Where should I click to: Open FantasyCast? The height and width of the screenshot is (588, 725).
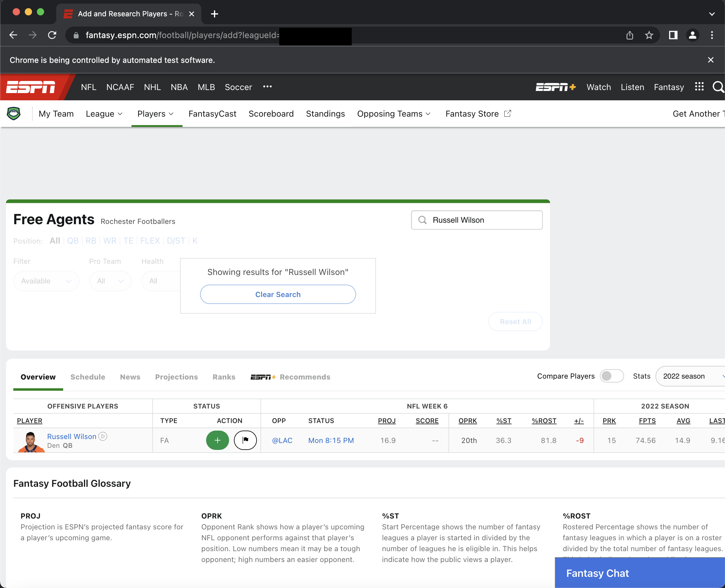tap(212, 114)
